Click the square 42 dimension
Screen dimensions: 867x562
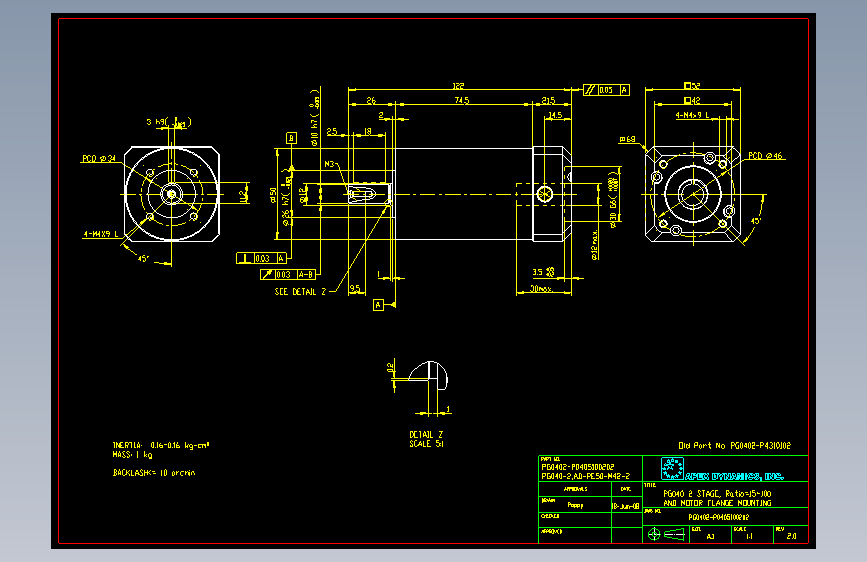pos(692,100)
